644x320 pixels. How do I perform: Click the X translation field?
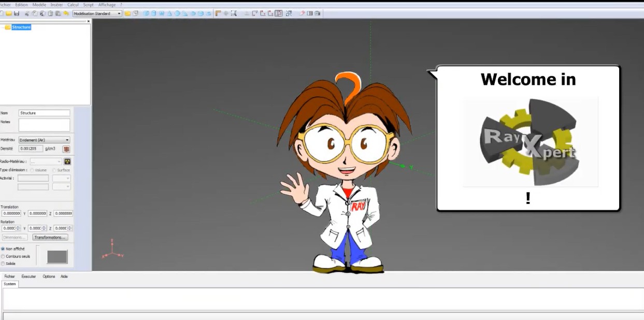11,213
